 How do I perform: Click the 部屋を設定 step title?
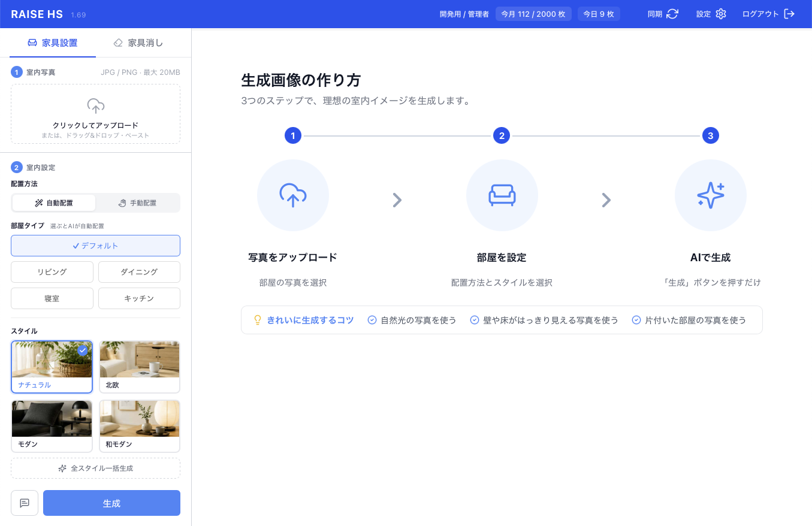click(x=502, y=258)
